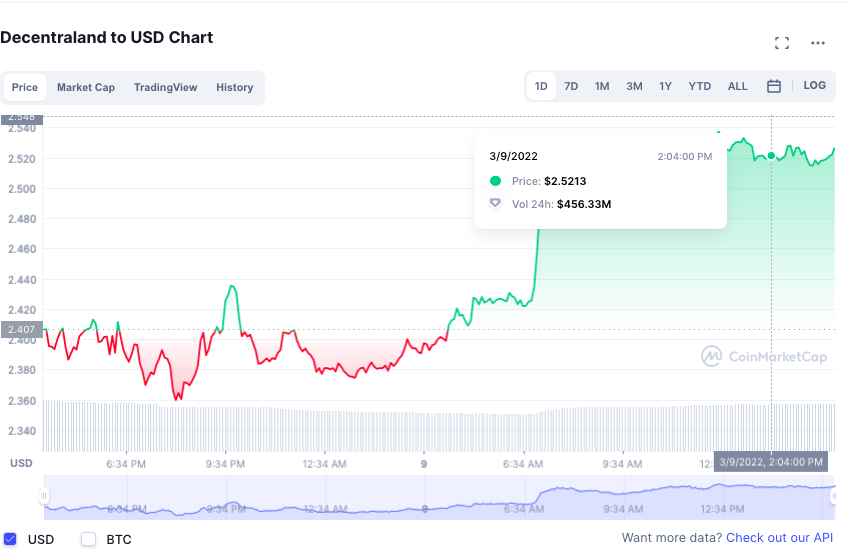
Task: Show ALL time price history
Action: coord(738,86)
